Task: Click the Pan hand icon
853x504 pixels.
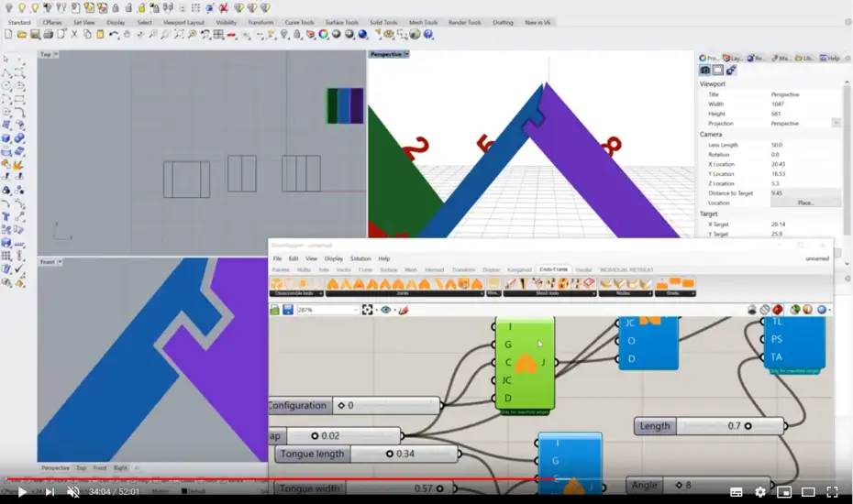Action: tap(127, 34)
